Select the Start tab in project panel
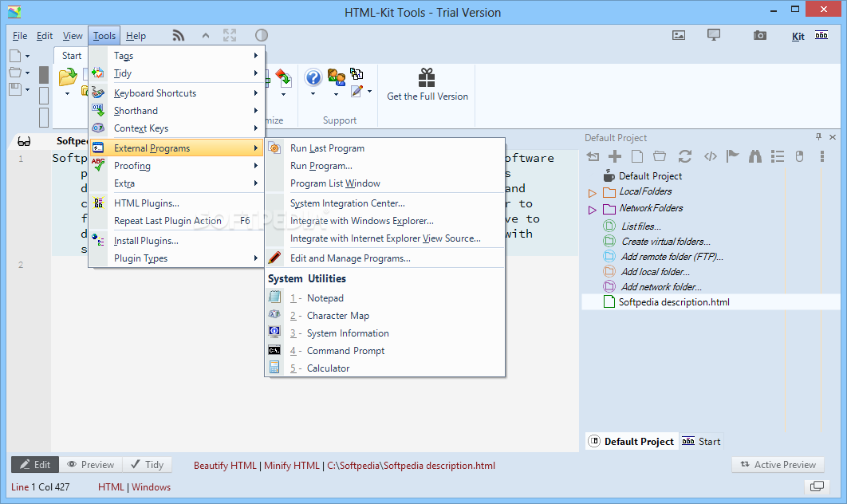This screenshot has height=504, width=847. [x=702, y=441]
